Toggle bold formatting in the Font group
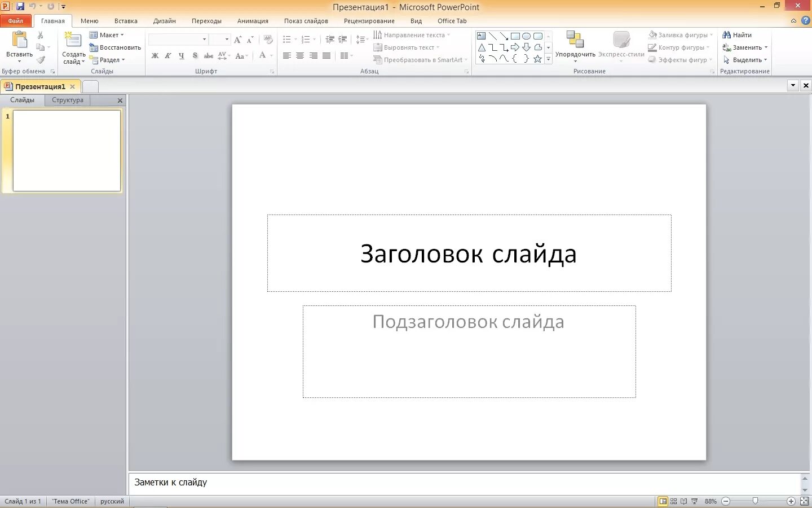The height and width of the screenshot is (508, 812). [155, 56]
